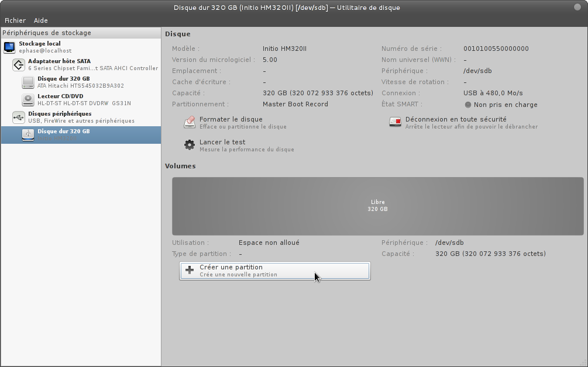Viewport: 588px width, 367px height.
Task: Create a new partition with Créer une partition
Action: [x=274, y=271]
